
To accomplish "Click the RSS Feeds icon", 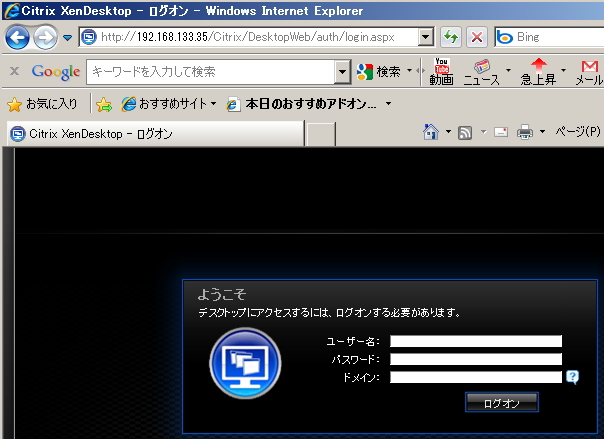I will click(465, 132).
